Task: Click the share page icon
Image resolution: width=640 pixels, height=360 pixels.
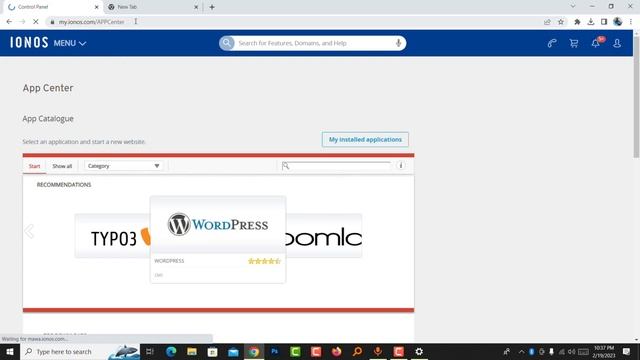Action: (x=547, y=22)
